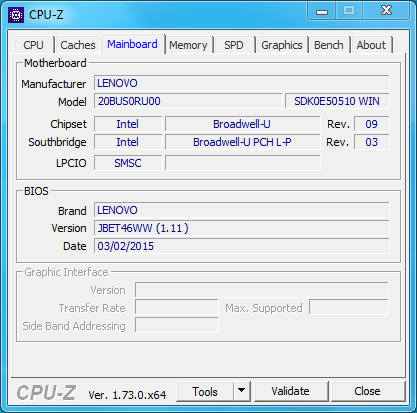Switch to the CPU tab
Image resolution: width=417 pixels, height=413 pixels.
click(33, 45)
